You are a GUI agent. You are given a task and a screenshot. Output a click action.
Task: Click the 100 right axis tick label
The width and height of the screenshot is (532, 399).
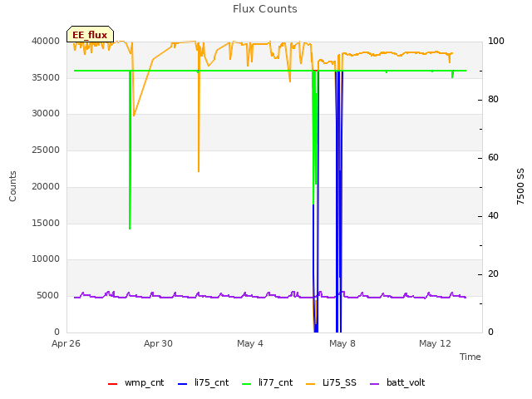(x=496, y=42)
